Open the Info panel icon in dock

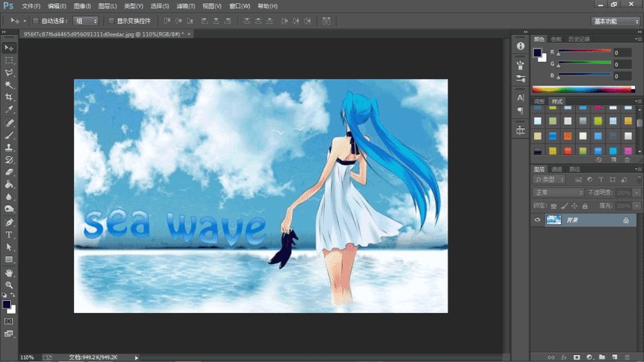coord(520,46)
